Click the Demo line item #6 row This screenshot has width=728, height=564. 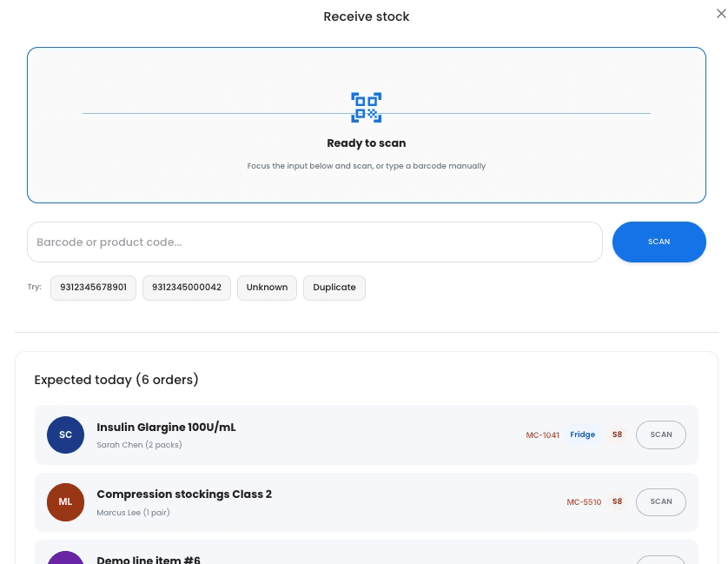click(x=367, y=553)
